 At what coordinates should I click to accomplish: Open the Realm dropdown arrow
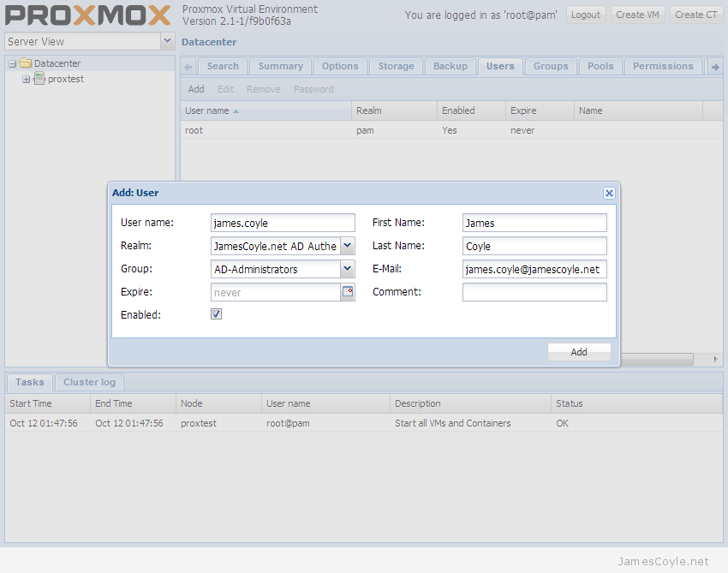tap(347, 246)
